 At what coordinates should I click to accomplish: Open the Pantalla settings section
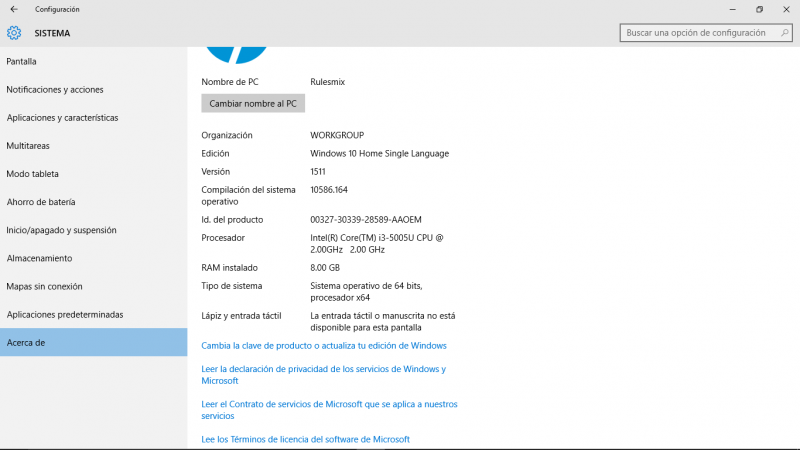point(93,61)
